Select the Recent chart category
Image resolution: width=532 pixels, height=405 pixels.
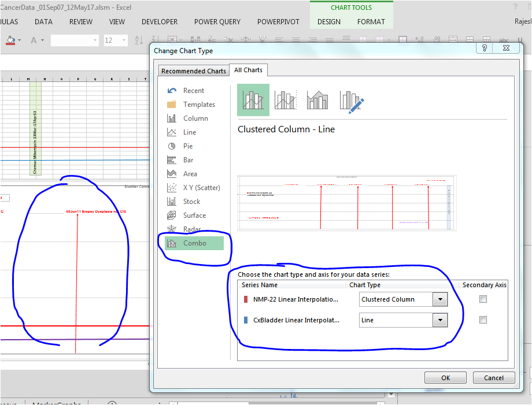pyautogui.click(x=193, y=91)
